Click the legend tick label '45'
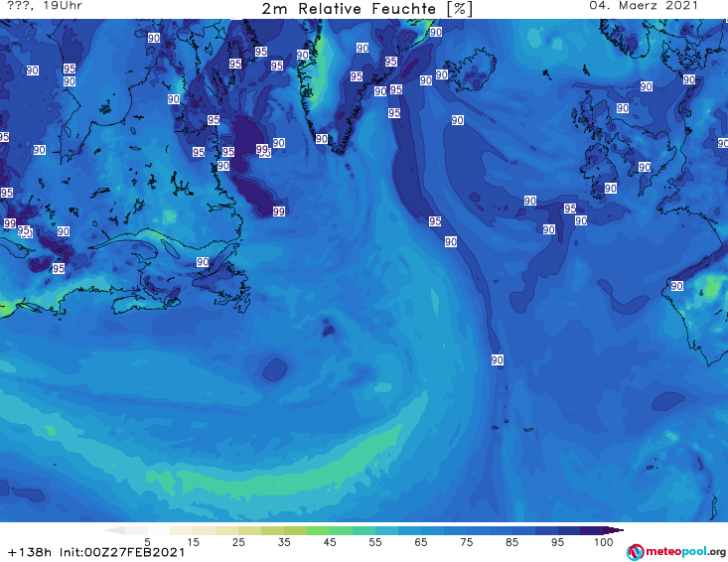This screenshot has width=728, height=562. point(330,542)
